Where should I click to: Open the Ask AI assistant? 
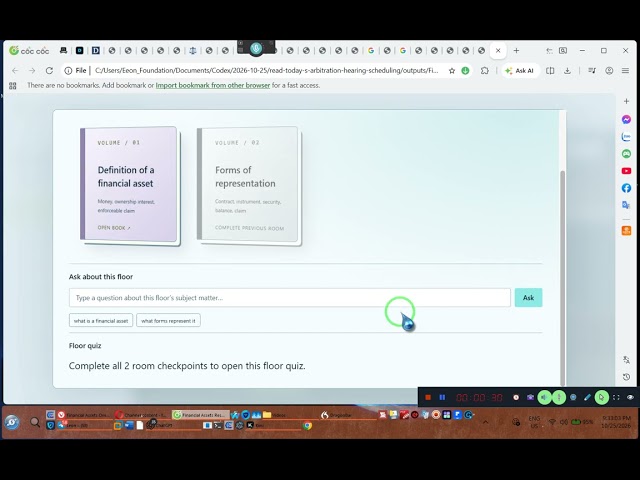pyautogui.click(x=519, y=71)
